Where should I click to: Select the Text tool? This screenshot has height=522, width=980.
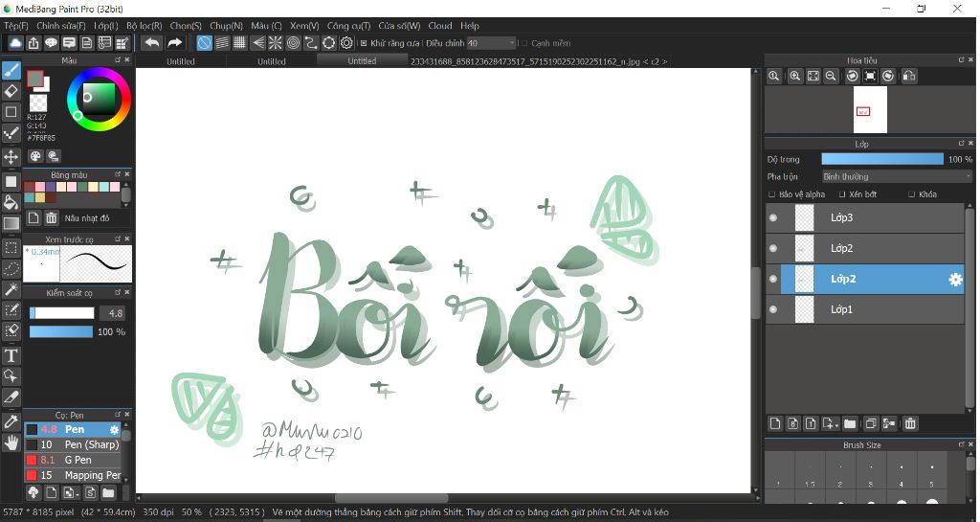pyautogui.click(x=11, y=355)
